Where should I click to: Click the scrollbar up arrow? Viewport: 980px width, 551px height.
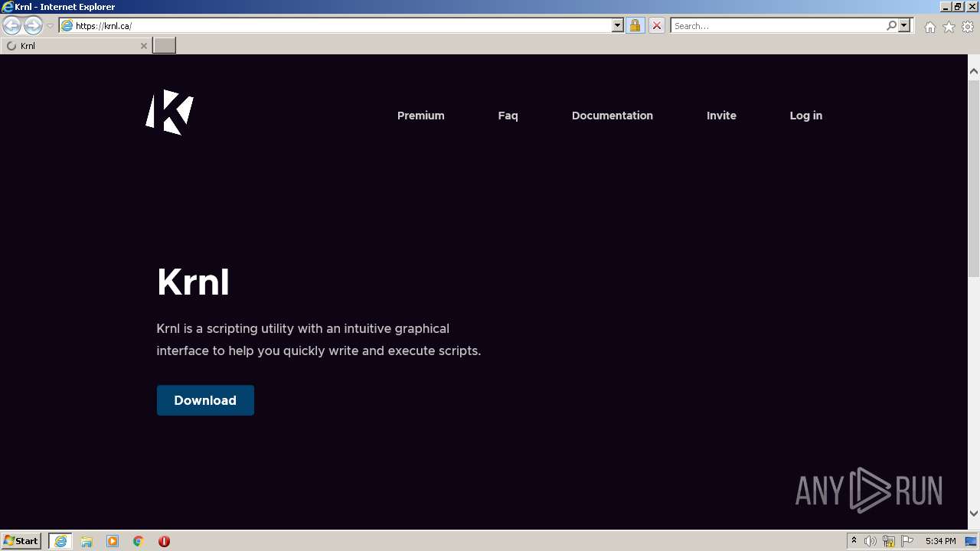(974, 72)
